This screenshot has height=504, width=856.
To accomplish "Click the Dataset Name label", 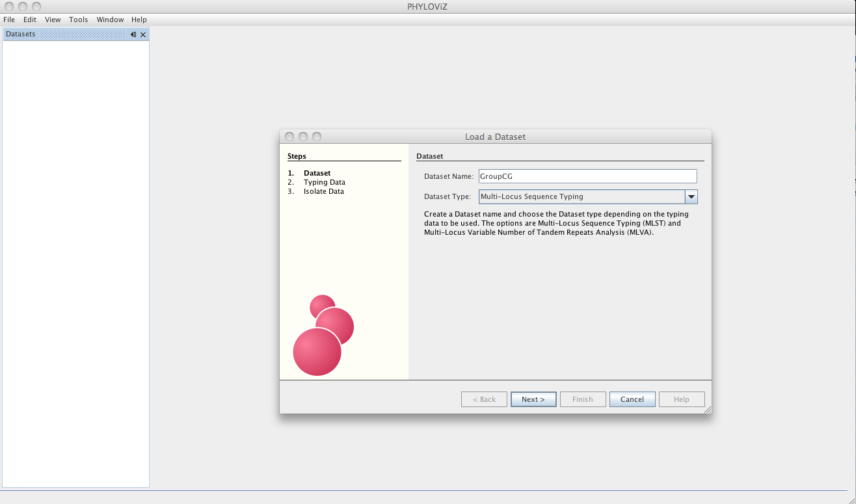I will pos(449,176).
